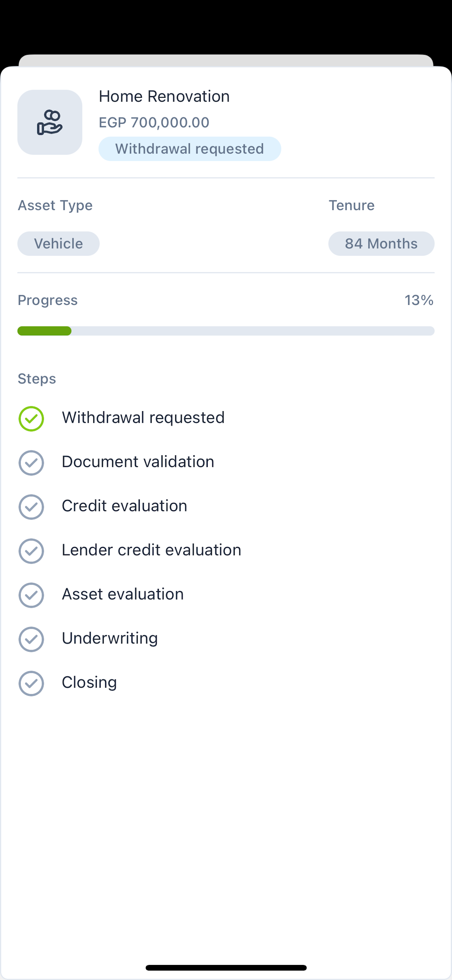Select the Underwriting step label
Screen dimensions: 452x980
coord(110,638)
